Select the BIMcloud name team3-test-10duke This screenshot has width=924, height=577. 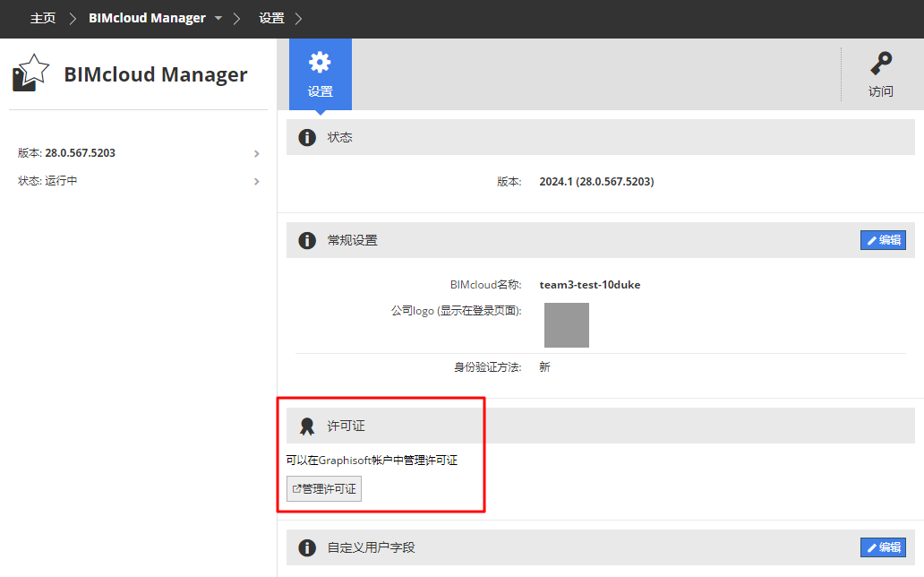pyautogui.click(x=590, y=285)
